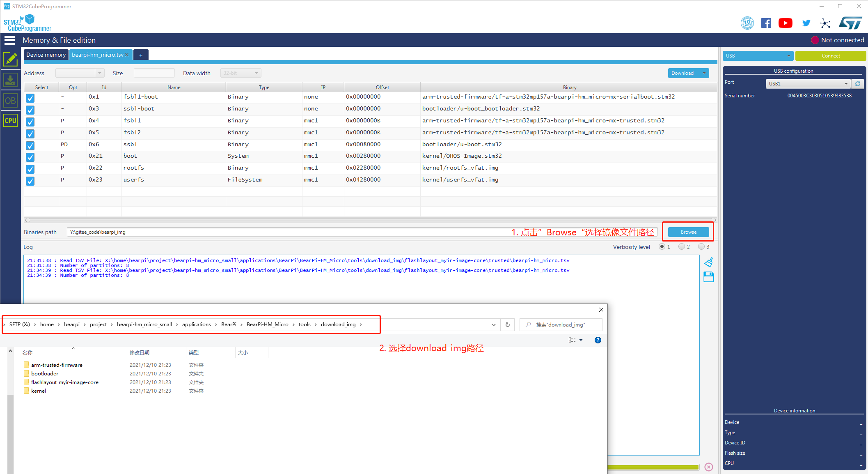Close the file browser dialog
Screen dimensions: 868x474
[x=601, y=310]
